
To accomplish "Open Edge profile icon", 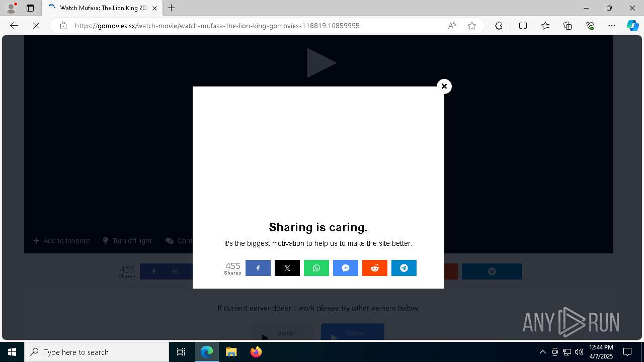I will coord(11,8).
